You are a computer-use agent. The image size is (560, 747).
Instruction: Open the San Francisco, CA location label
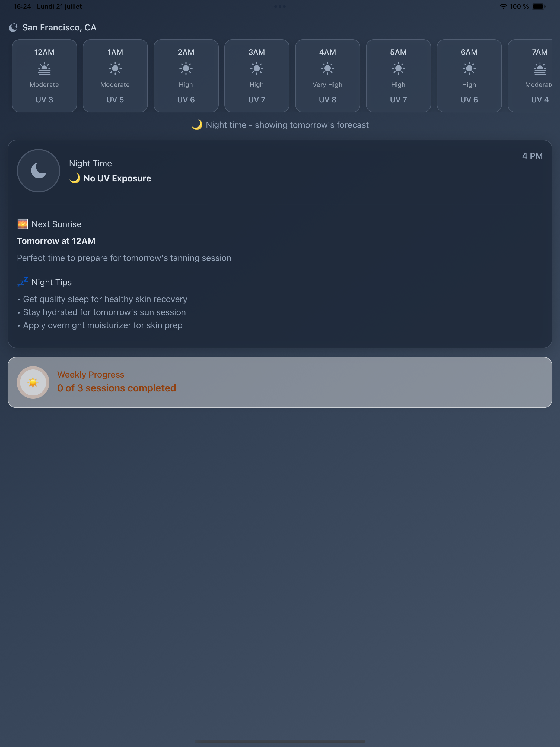[x=59, y=27]
